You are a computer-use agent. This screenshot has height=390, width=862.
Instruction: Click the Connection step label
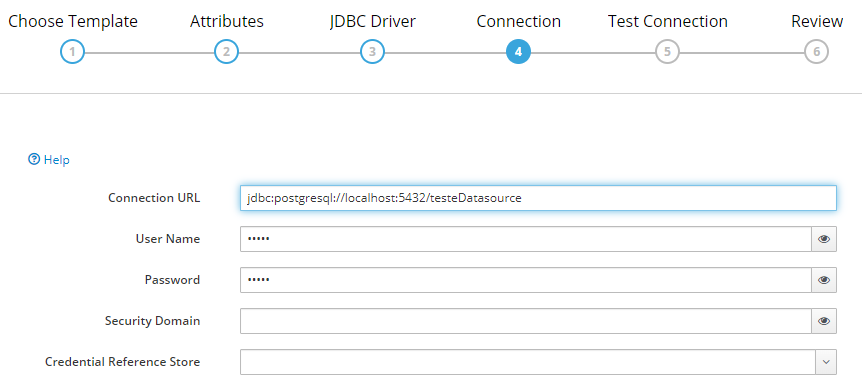tap(518, 21)
